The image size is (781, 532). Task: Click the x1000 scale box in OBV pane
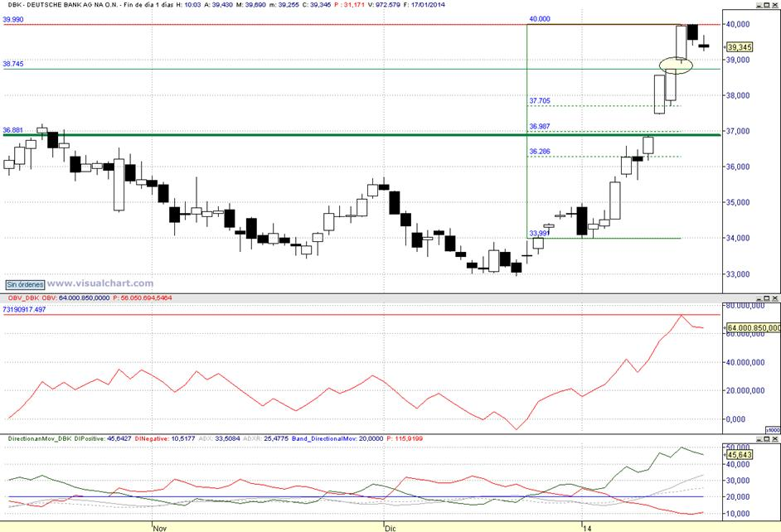pos(773,430)
